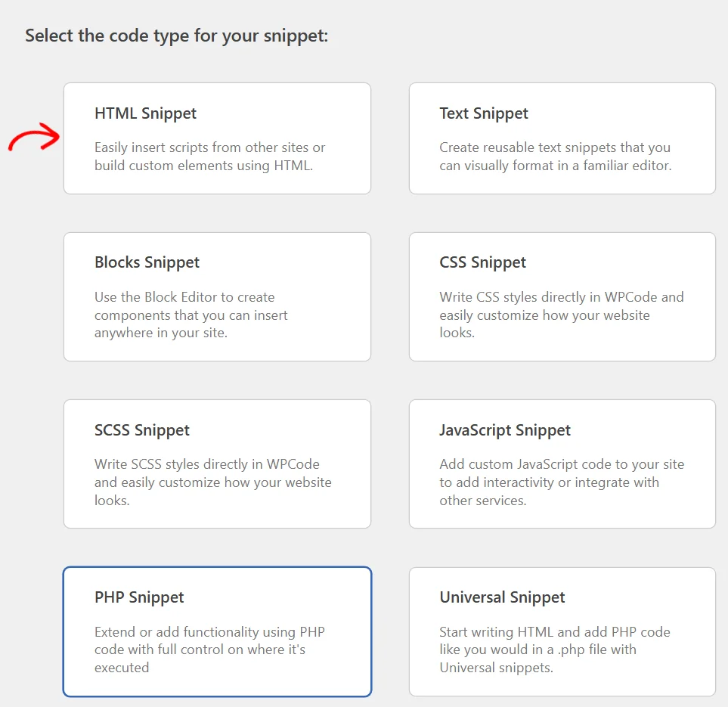Click the 'SCSS Snippet' title text
The image size is (728, 707).
coord(142,430)
